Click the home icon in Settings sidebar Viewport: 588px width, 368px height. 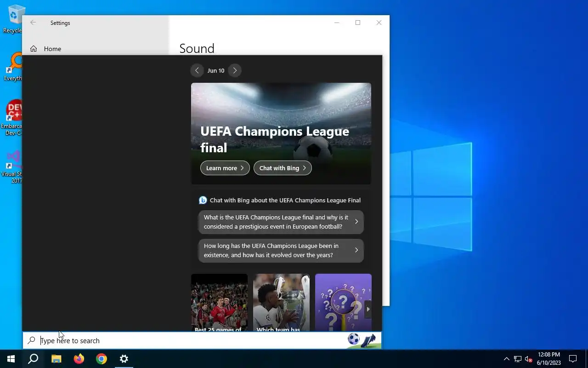click(x=34, y=49)
